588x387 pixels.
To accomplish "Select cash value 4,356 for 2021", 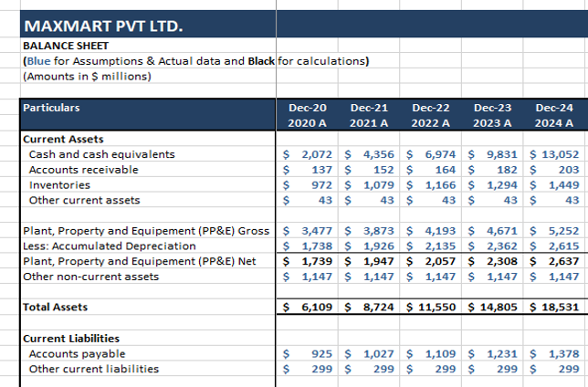I will (x=379, y=154).
